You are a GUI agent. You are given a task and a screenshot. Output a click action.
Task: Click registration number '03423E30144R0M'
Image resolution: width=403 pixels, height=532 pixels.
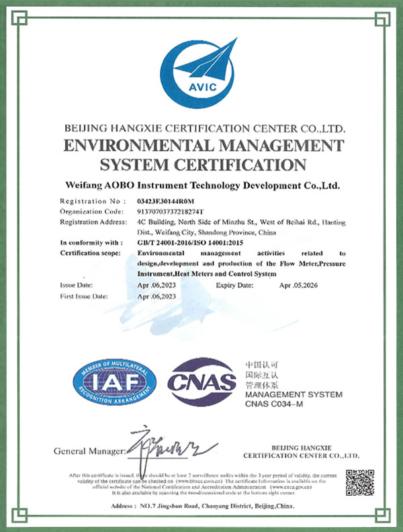pyautogui.click(x=165, y=202)
